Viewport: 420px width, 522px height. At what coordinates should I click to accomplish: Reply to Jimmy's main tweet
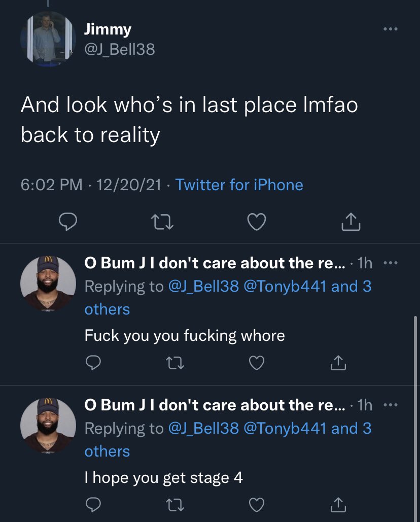[x=68, y=222]
